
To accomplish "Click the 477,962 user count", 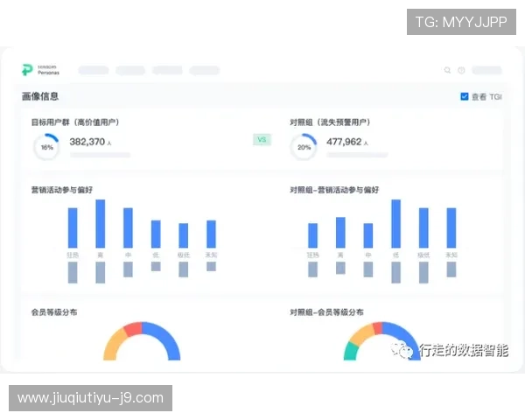I will coord(344,142).
